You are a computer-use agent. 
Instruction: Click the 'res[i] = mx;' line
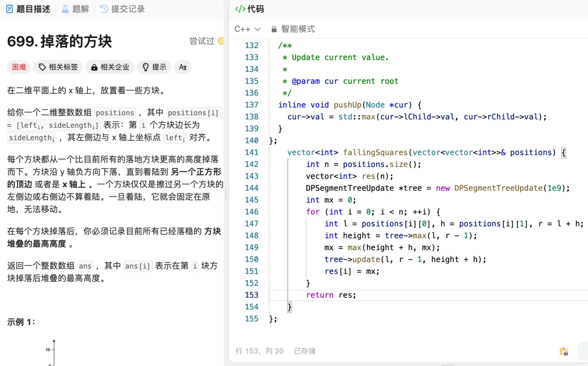[x=352, y=271]
